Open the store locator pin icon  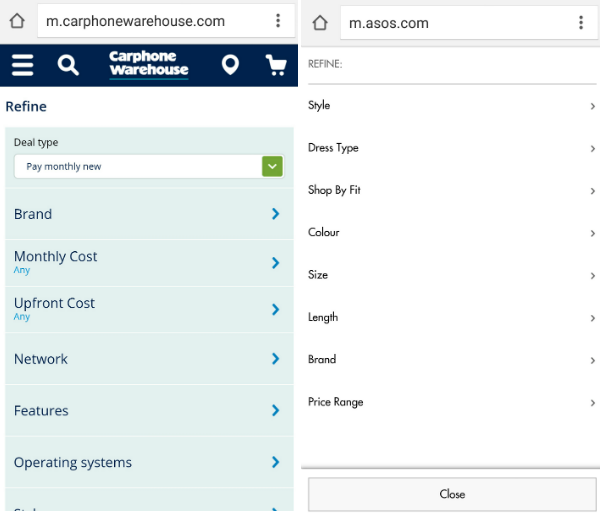pyautogui.click(x=230, y=65)
